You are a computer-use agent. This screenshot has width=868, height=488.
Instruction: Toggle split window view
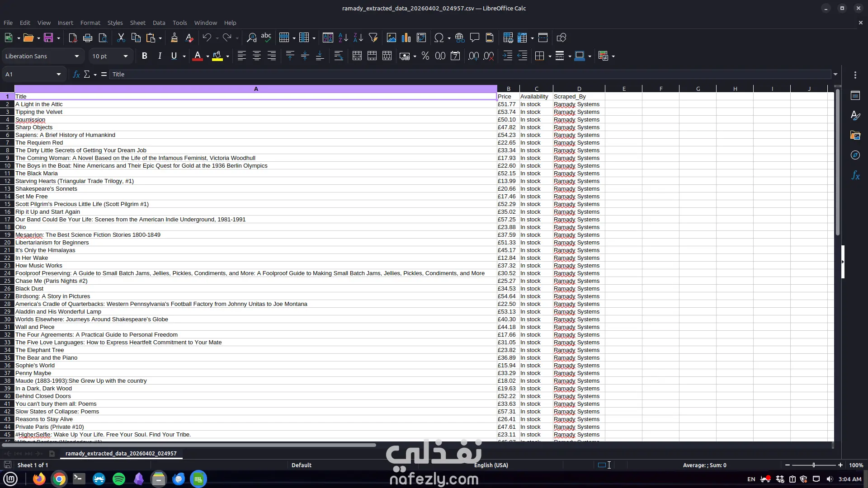coord(543,38)
